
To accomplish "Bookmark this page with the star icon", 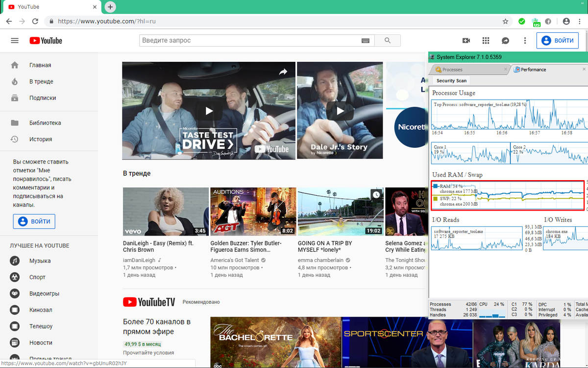I will click(505, 22).
